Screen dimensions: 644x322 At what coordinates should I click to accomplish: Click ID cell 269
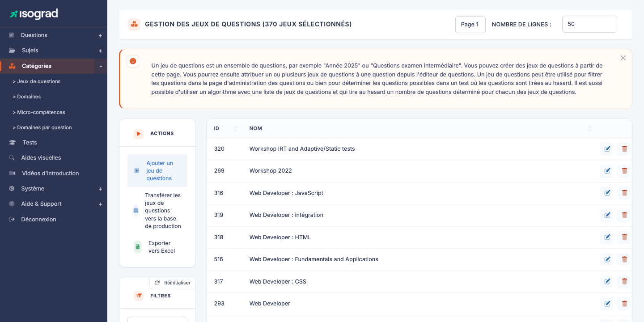point(219,171)
